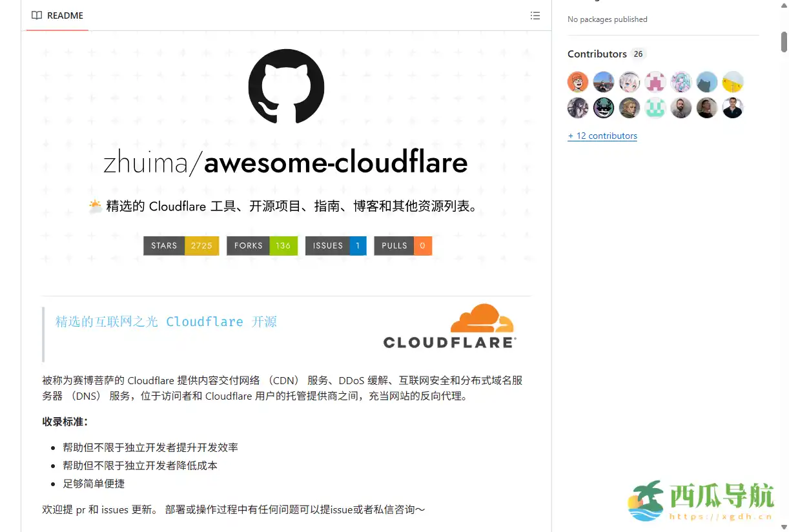Click the GitHub Octocat logo image
Image resolution: width=789 pixels, height=532 pixels.
point(286,87)
